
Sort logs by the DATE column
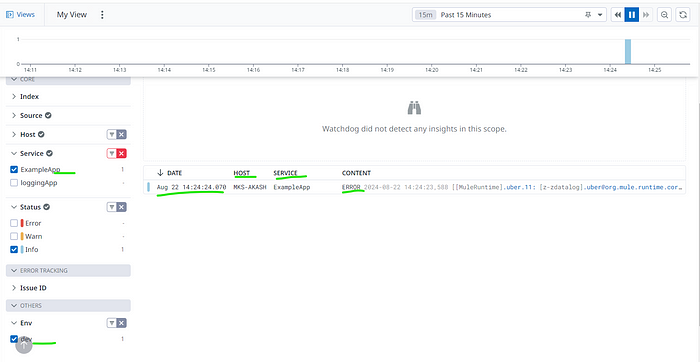point(170,173)
